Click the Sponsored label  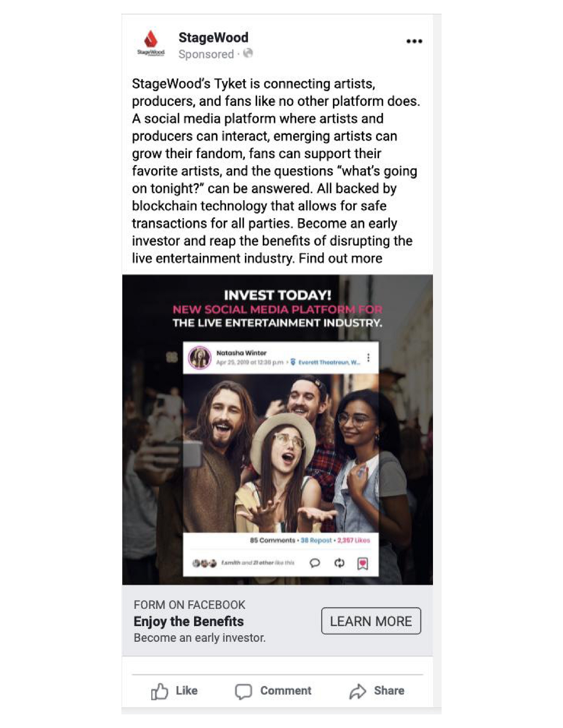(x=206, y=54)
